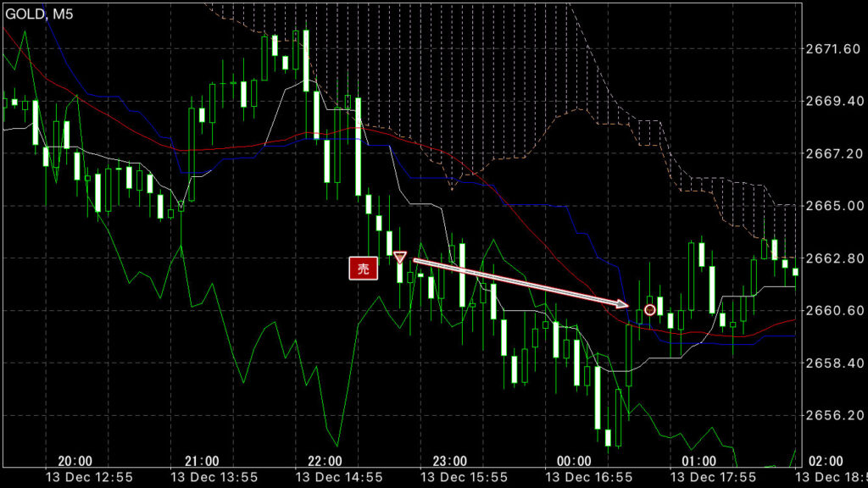Screen dimensions: 868x488
Task: Select the 2656.20 price level label
Action: click(x=832, y=415)
